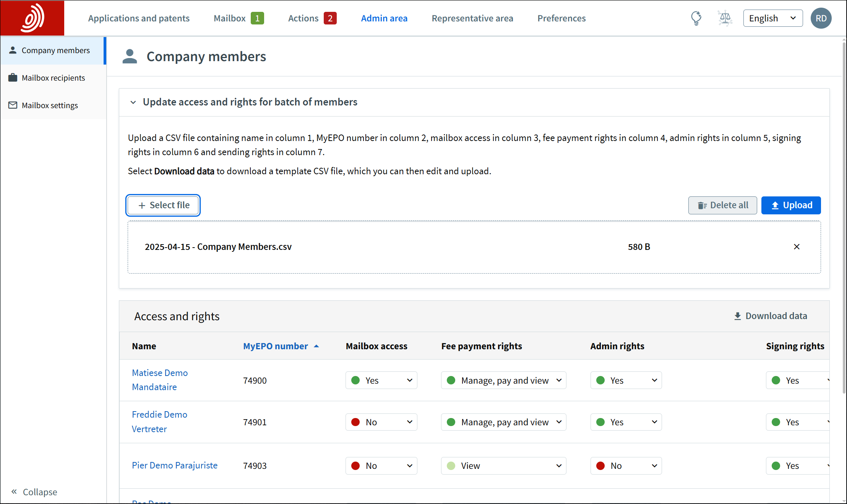Viewport: 847px width, 504px height.
Task: Click the Download data arrow icon
Action: pos(738,316)
